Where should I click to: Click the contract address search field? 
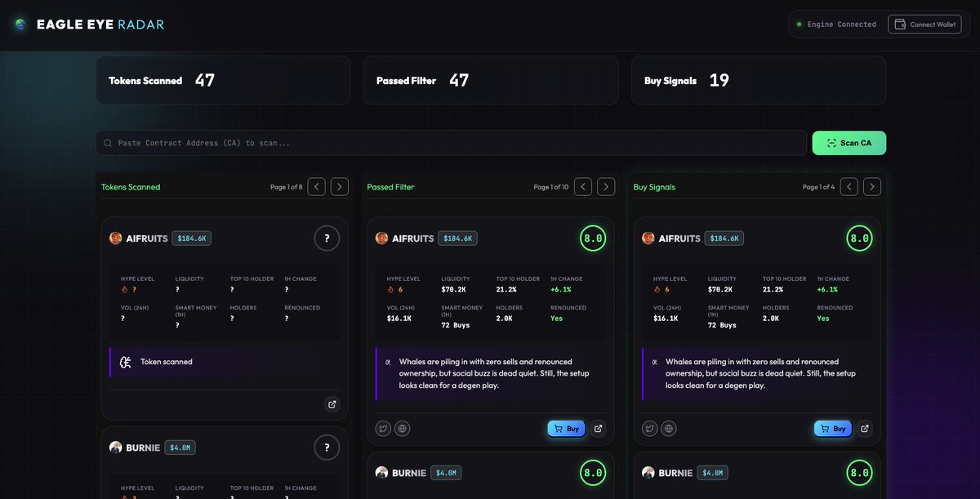pyautogui.click(x=451, y=143)
